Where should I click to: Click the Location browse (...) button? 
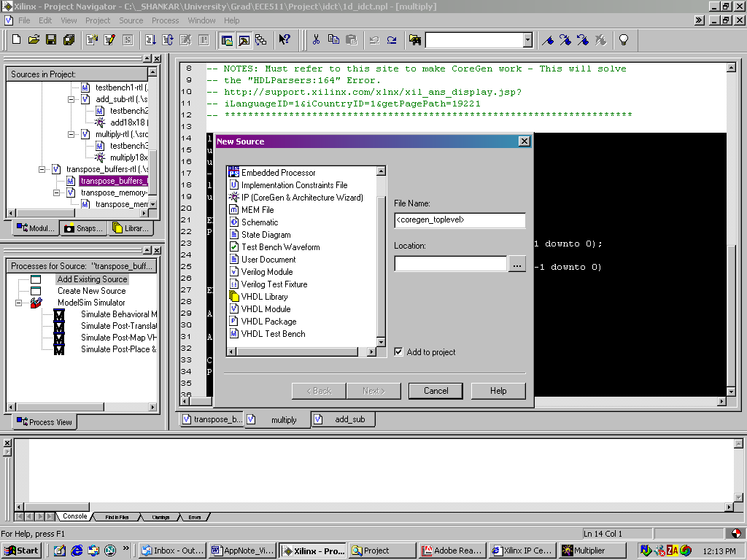pyautogui.click(x=516, y=264)
